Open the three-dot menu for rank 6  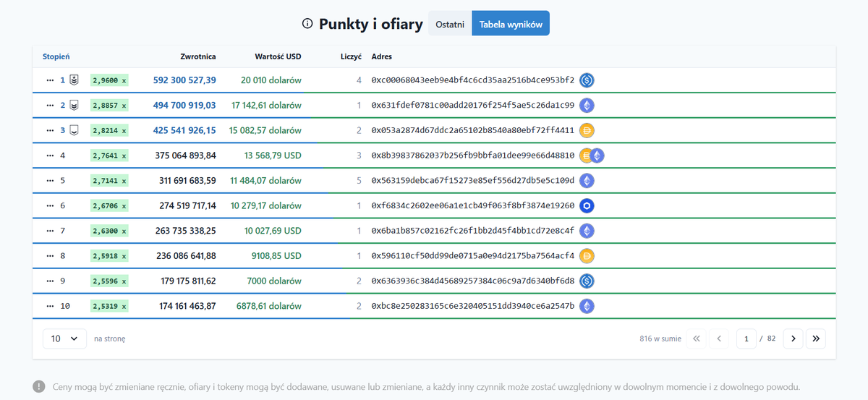50,205
